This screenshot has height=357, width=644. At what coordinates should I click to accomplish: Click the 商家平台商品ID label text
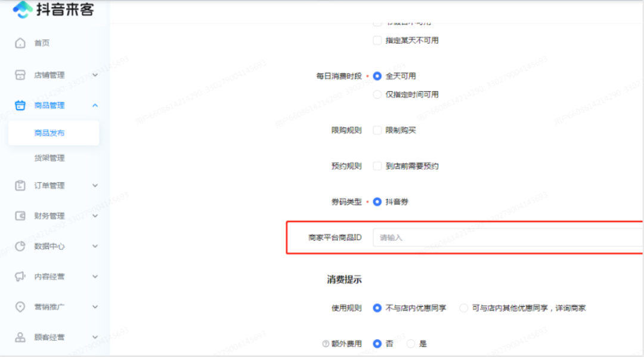coord(335,238)
